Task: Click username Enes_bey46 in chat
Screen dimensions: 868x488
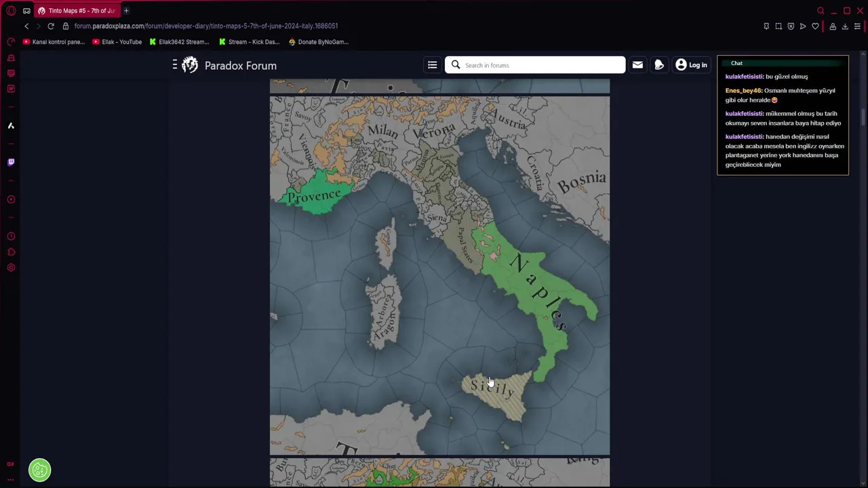Action: click(x=743, y=90)
